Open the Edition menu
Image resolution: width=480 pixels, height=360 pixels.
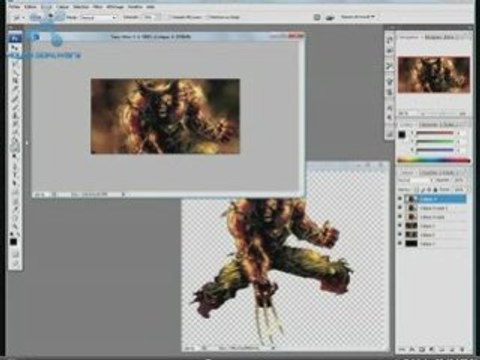tap(30, 6)
